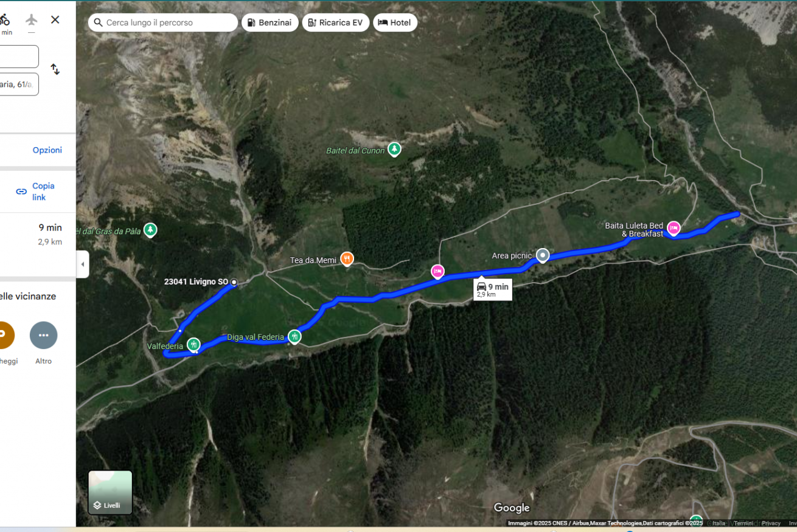Click the Valfederia hiking marker
797x532 pixels.
[x=193, y=345]
